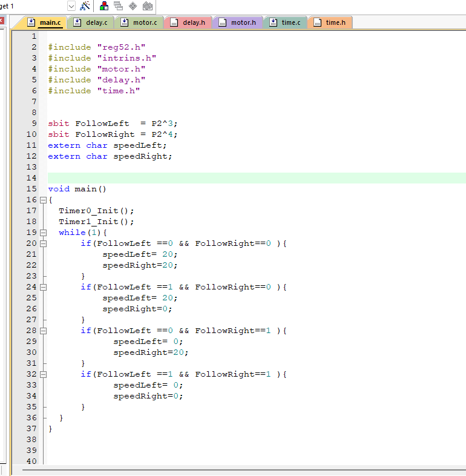Screen dimensions: 466x476
Task: Click the motor.h tab file icon
Action: click(x=222, y=22)
